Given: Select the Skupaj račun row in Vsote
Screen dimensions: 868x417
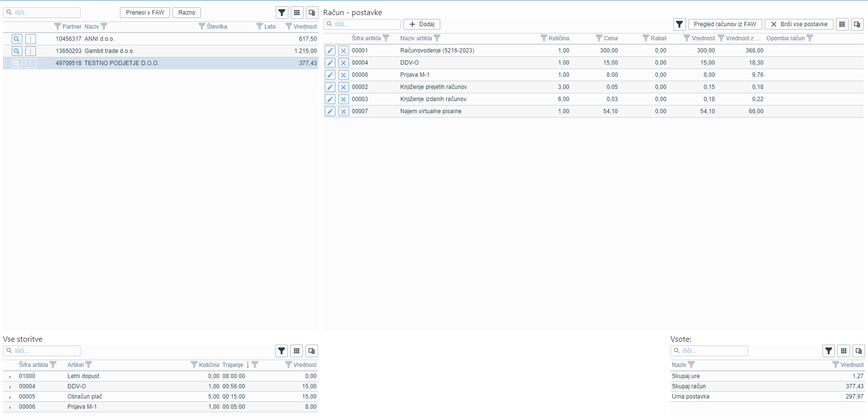Looking at the screenshot, I should (768, 386).
